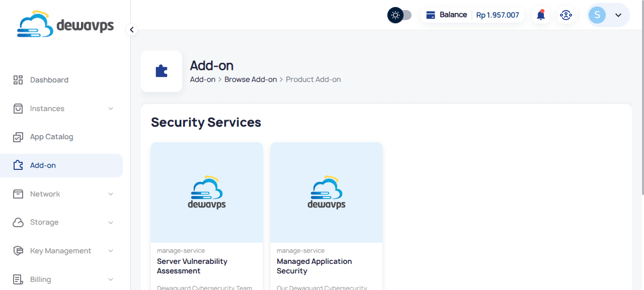Collapse the sidebar with the left arrow
The height and width of the screenshot is (290, 644).
point(131,30)
